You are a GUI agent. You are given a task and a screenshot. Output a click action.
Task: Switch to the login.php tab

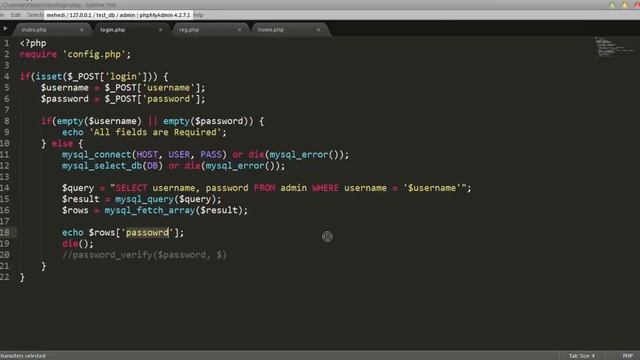pyautogui.click(x=113, y=30)
